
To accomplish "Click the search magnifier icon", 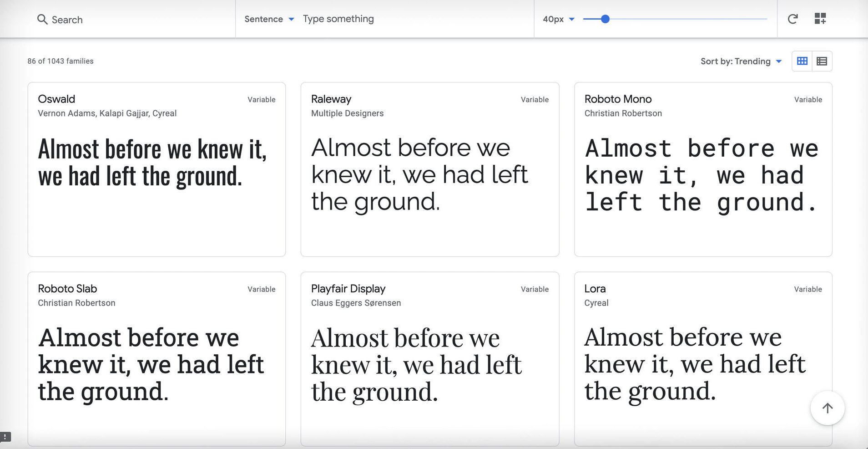I will tap(42, 20).
